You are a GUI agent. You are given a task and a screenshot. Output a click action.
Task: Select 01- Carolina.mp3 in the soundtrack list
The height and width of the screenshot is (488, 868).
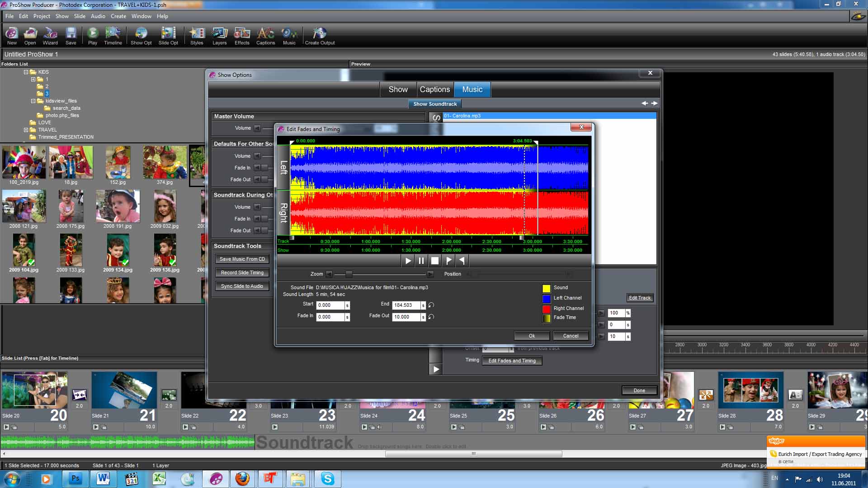click(x=549, y=116)
